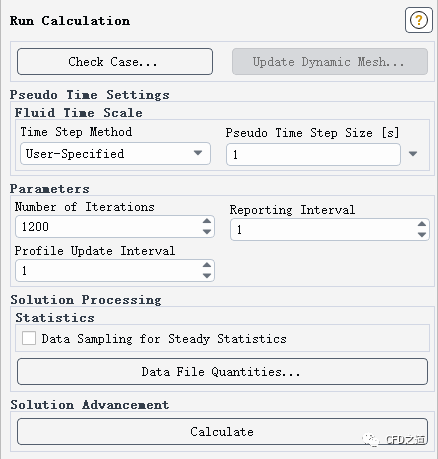Start the solver with Calculate button
Viewport: 438px width, 459px height.
[x=222, y=432]
